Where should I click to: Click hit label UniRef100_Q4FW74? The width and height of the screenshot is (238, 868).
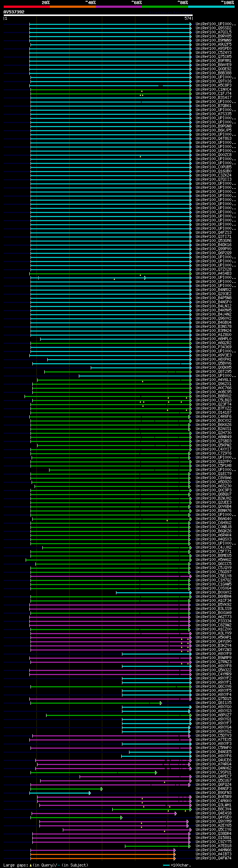point(213,858)
